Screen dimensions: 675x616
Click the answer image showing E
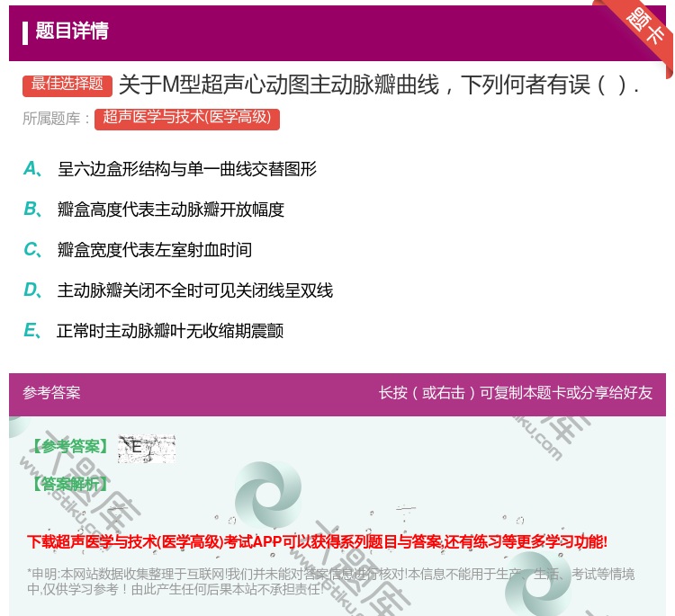147,449
